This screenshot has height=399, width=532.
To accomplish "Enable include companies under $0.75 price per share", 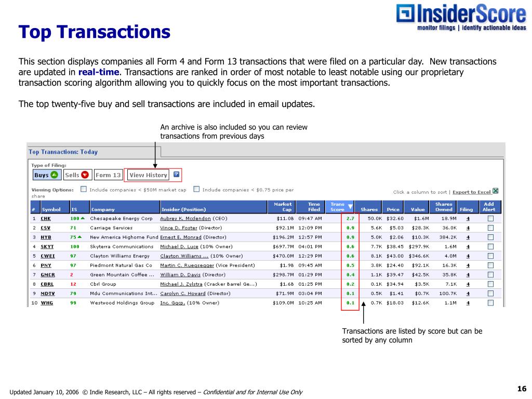I will (196, 189).
